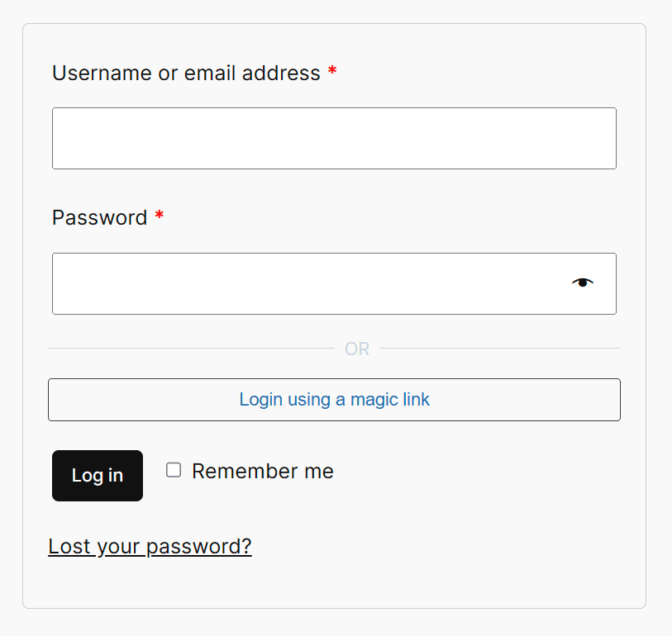Select the Username or email address label
The image size is (672, 636).
click(184, 73)
